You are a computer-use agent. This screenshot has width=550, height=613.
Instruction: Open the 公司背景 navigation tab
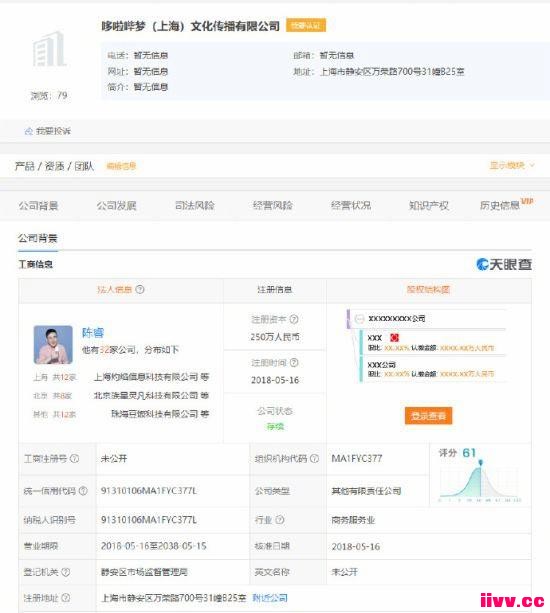tap(38, 206)
